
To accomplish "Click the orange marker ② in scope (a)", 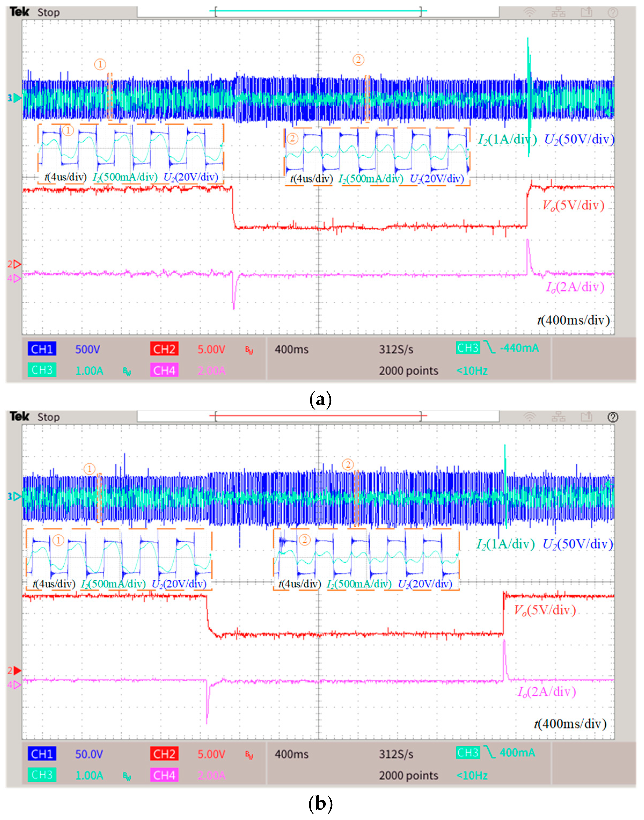I will (x=358, y=60).
